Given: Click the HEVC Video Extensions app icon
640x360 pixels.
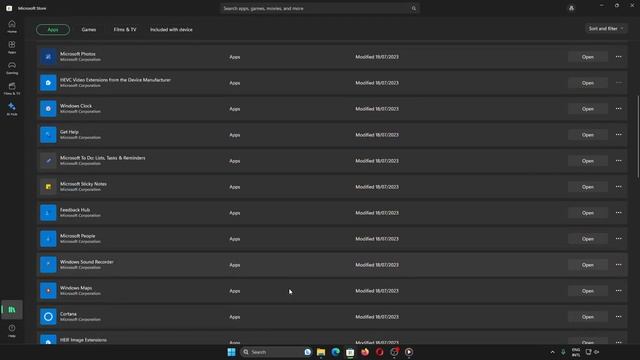Looking at the screenshot, I should point(48,83).
